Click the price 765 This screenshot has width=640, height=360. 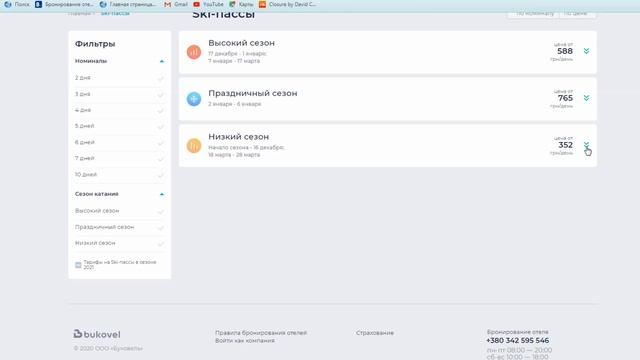(x=565, y=98)
